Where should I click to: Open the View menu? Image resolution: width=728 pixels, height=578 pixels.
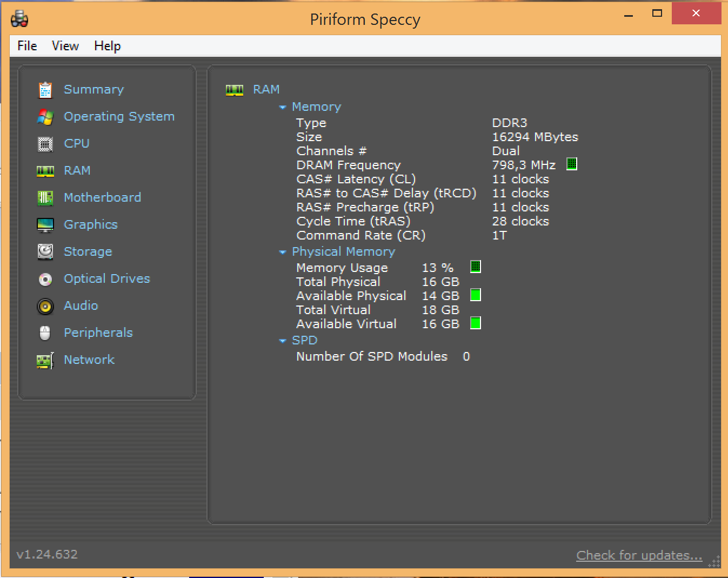coord(65,46)
